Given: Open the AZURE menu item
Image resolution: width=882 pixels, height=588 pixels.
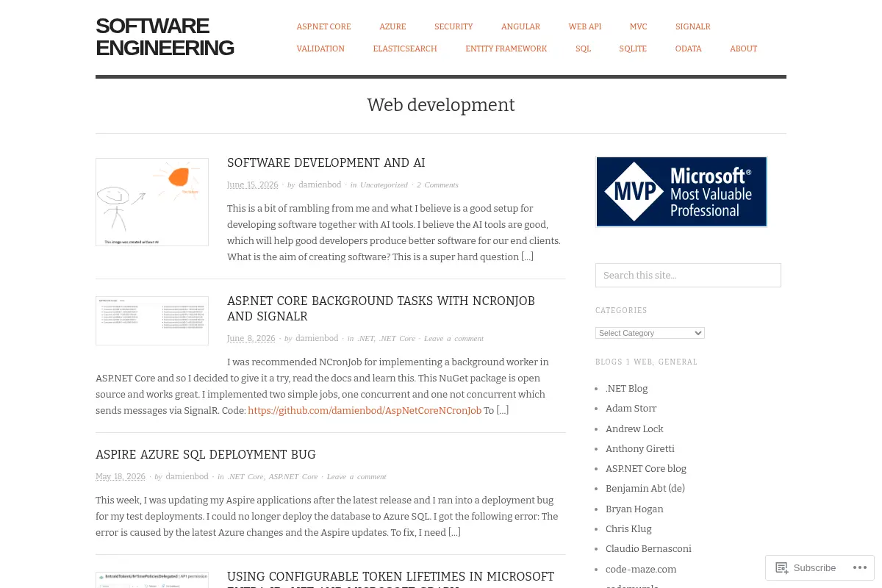Looking at the screenshot, I should click(x=392, y=26).
